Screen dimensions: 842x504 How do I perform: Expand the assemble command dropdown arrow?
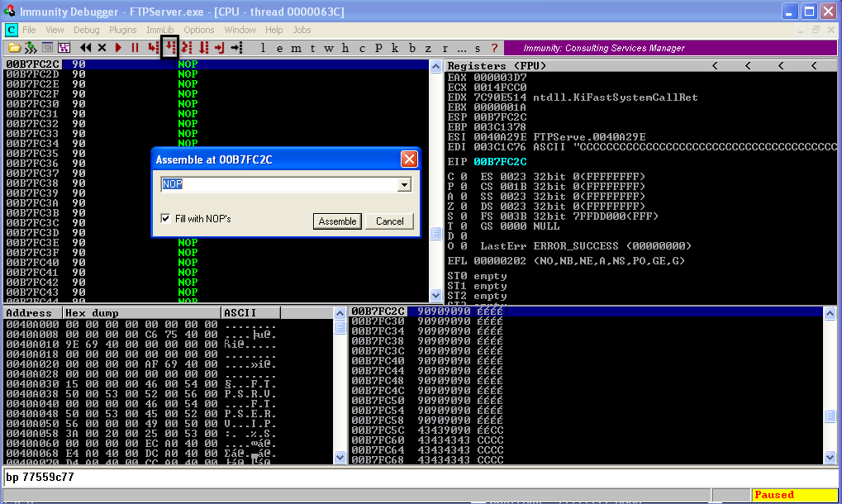[404, 184]
